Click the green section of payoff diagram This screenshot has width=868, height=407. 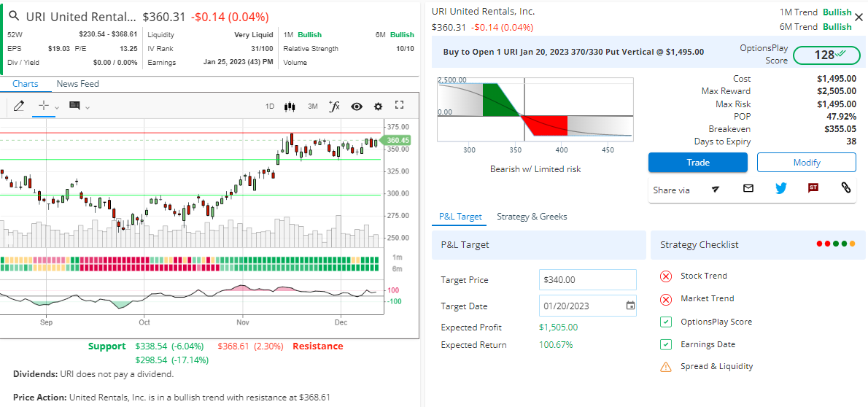click(x=498, y=100)
